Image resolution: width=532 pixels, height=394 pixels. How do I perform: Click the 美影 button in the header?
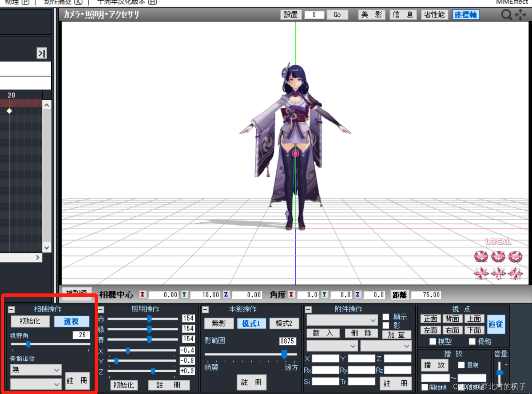(371, 14)
